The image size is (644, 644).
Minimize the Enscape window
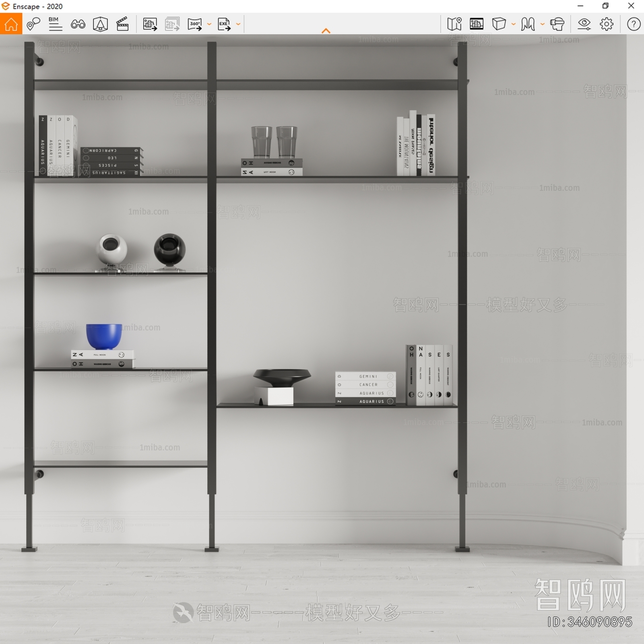tap(580, 6)
